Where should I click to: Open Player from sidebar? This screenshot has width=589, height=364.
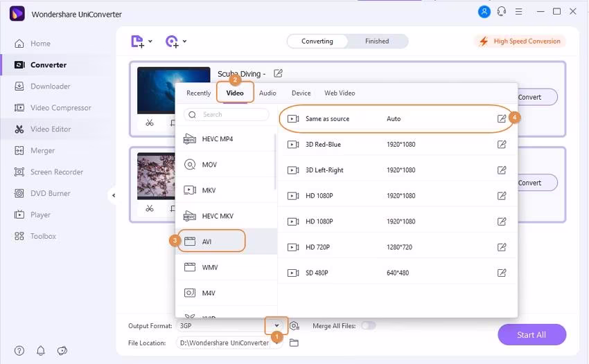tap(33, 215)
